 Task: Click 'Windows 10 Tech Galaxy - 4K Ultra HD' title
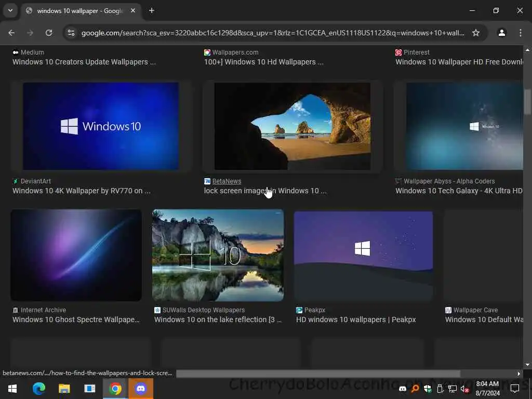459,191
